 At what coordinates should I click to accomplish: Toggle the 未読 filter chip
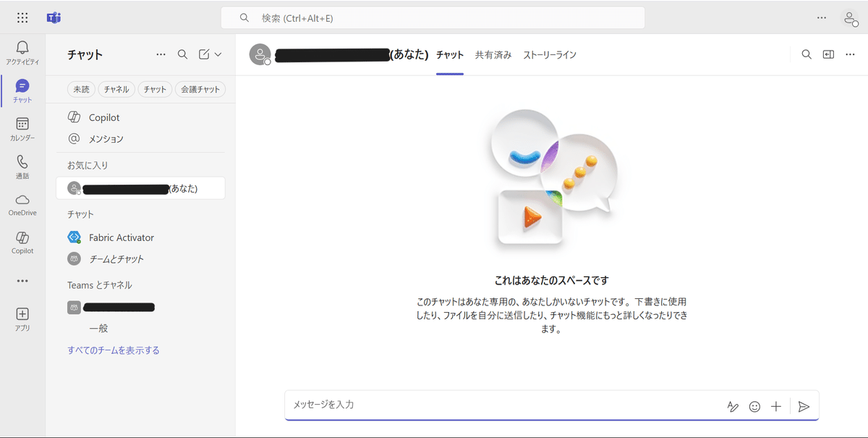tap(80, 89)
